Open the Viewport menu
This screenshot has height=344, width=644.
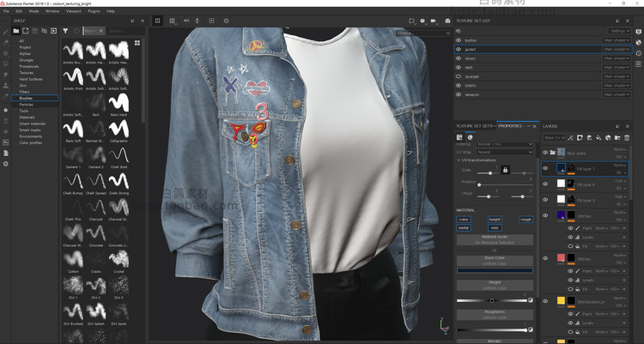(x=74, y=11)
